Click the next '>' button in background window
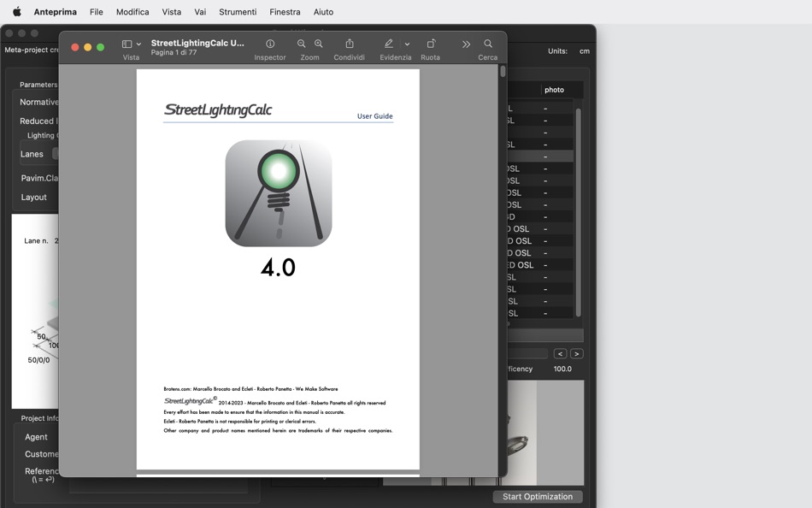The width and height of the screenshot is (812, 508). click(x=576, y=353)
